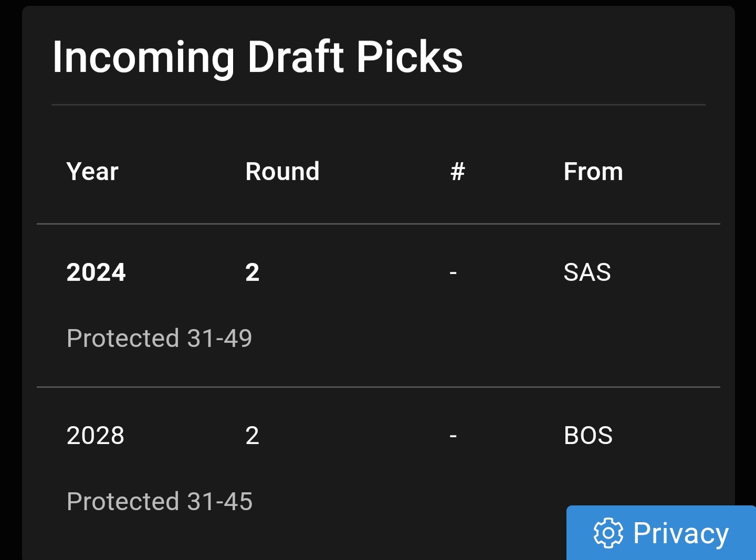Click the separator line below the column headers
Viewport: 756px width, 560px height.
[378, 224]
